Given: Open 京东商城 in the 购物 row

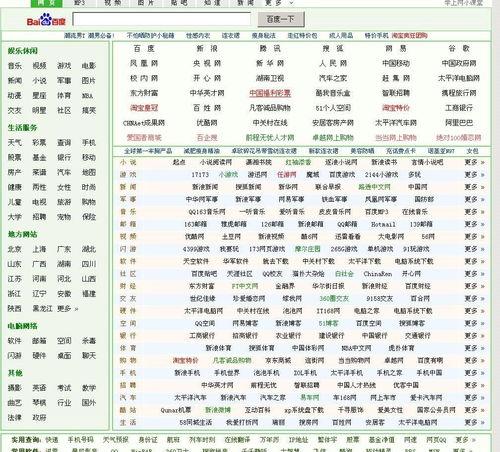Looking at the screenshot, I should click(278, 360).
